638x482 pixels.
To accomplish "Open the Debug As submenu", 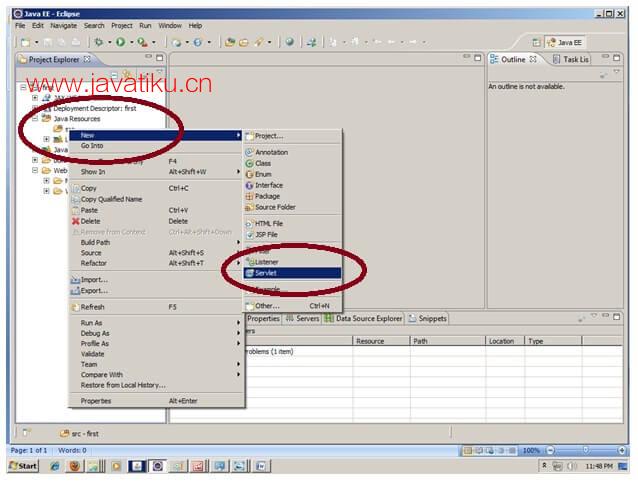I will 156,333.
